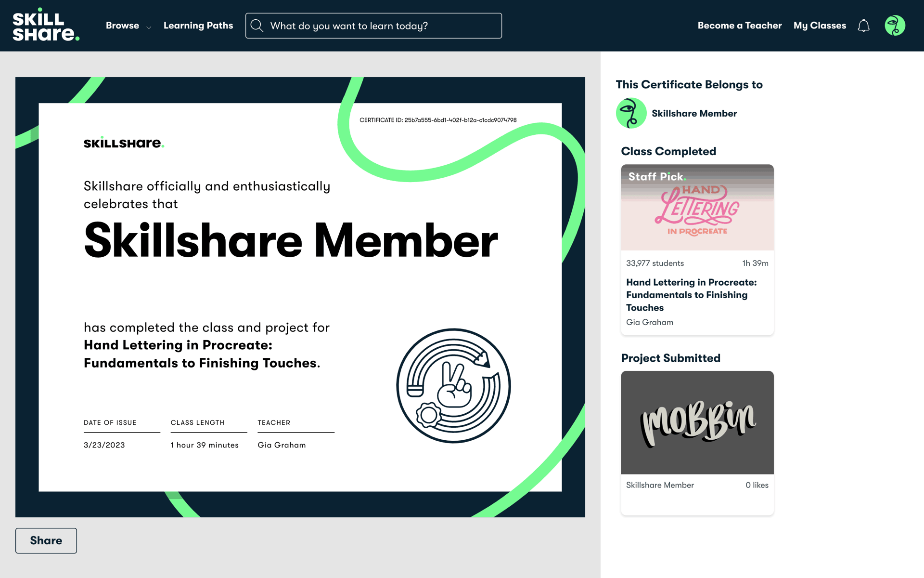
Task: Open Skillshare Member profile link in sidebar heading
Action: pos(694,113)
